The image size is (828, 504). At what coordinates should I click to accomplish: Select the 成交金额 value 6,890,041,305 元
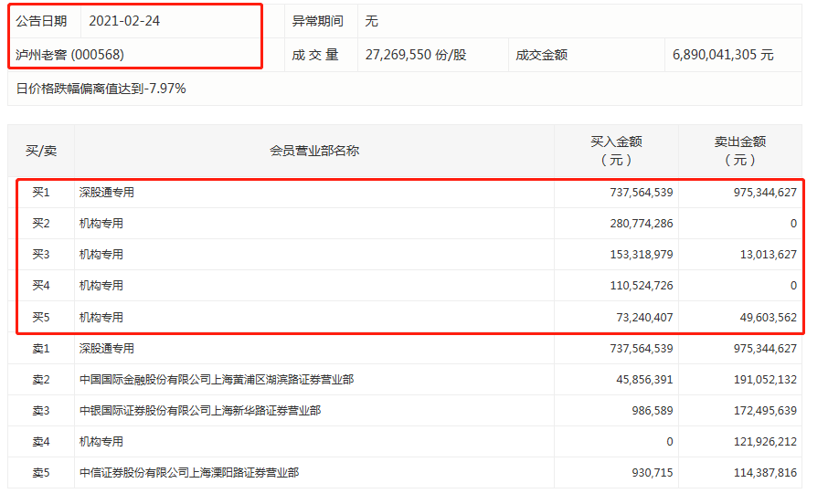point(723,55)
